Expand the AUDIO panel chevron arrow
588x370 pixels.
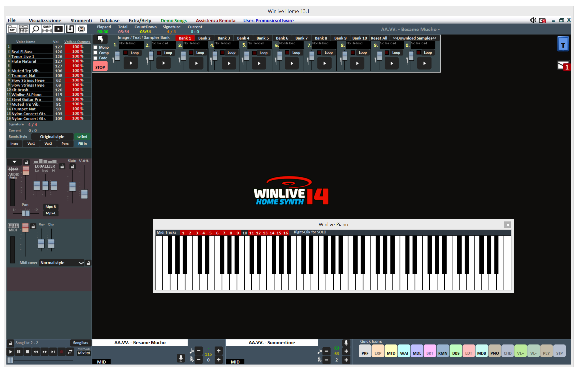(x=14, y=162)
